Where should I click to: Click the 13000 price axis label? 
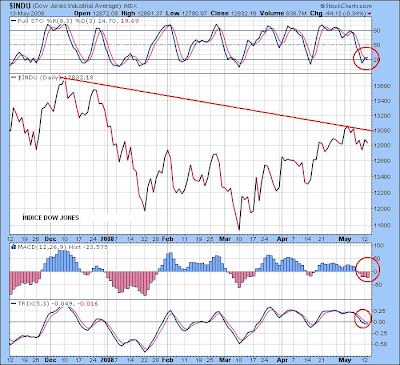click(x=382, y=130)
